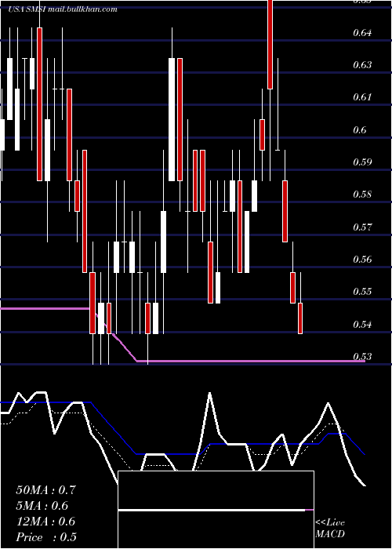Click the 0.6 price axis label
This screenshot has height=549, width=392.
[x=359, y=130]
